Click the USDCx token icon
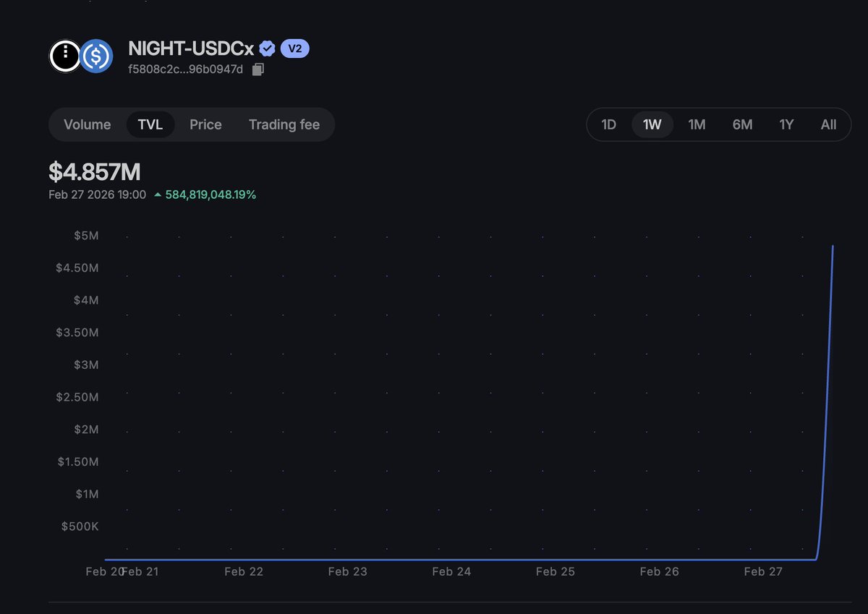Viewport: 868px width, 614px height. [x=95, y=56]
